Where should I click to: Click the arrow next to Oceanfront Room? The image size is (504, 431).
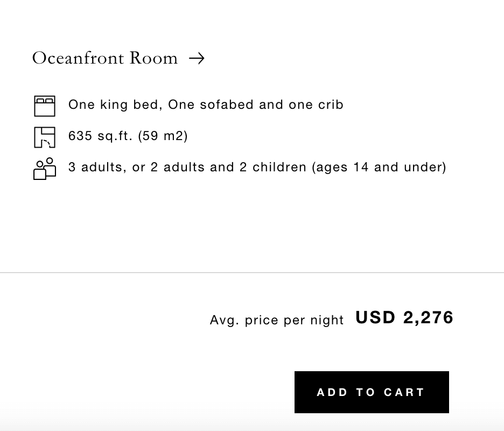tap(197, 58)
